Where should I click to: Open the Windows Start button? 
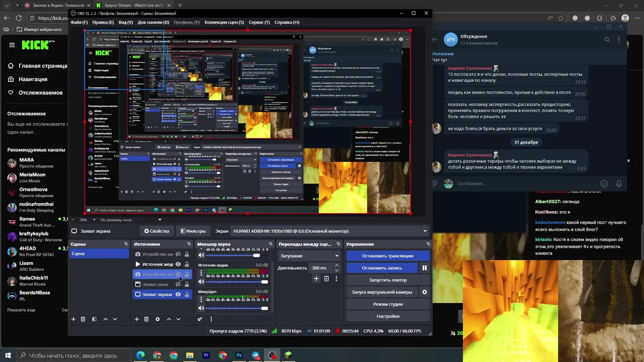(8, 355)
